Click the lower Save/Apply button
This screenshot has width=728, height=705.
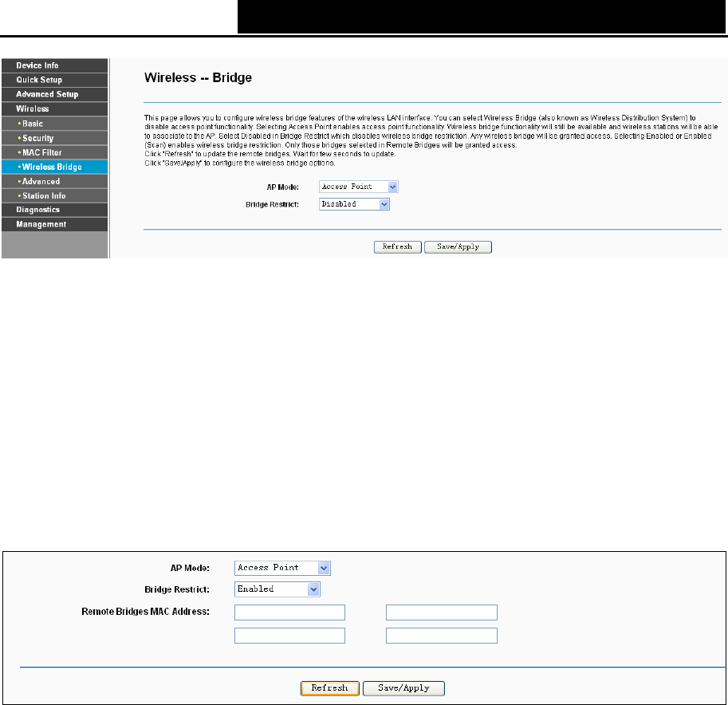click(x=403, y=688)
